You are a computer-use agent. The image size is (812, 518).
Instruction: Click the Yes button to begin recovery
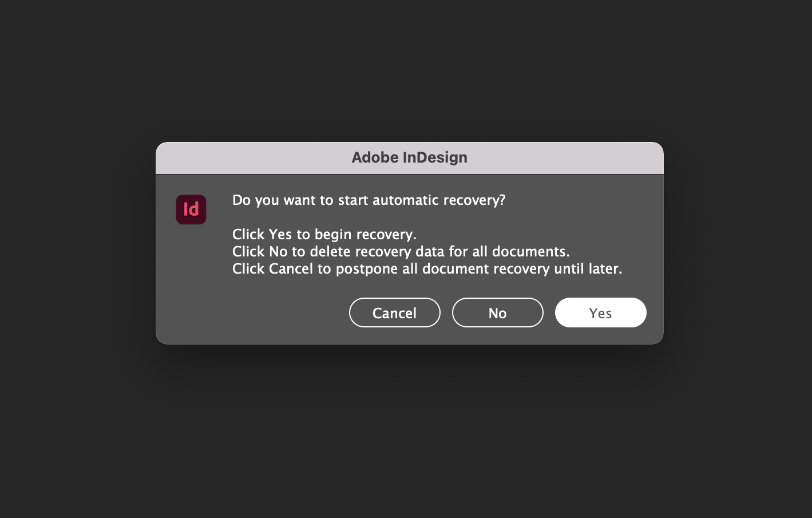(x=600, y=313)
